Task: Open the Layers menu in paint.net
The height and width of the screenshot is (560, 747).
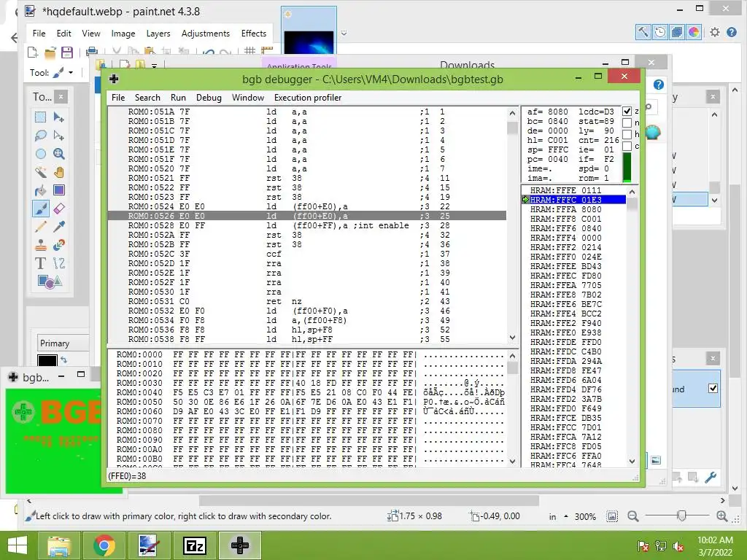Action: 158,34
